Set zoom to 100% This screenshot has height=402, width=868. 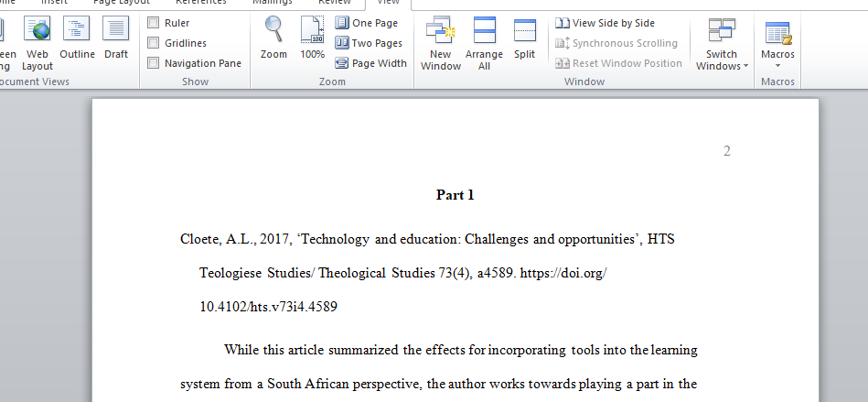click(x=312, y=38)
